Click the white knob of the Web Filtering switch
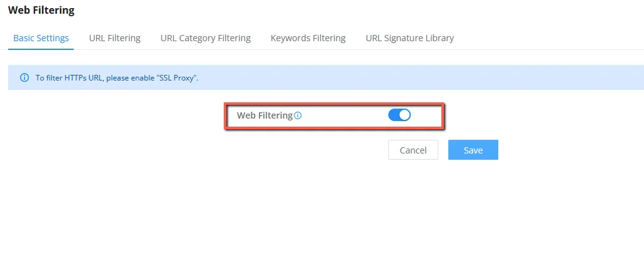The height and width of the screenshot is (264, 644). click(x=405, y=115)
